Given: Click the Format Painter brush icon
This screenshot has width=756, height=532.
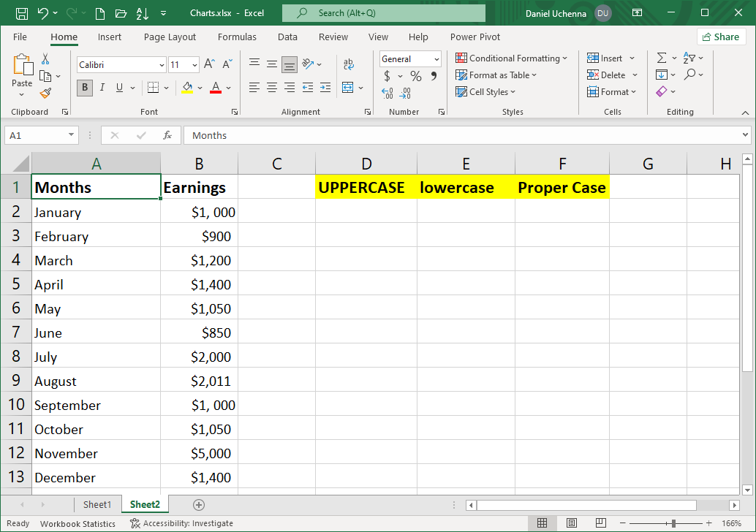Looking at the screenshot, I should (45, 93).
